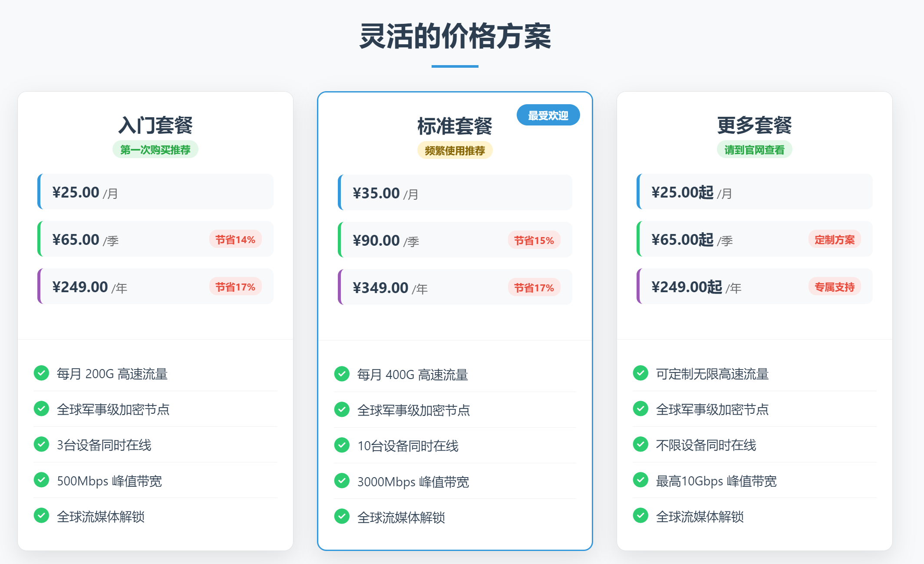The height and width of the screenshot is (564, 924).
Task: Click the 灵活的价格方案 title
Action: 455,36
